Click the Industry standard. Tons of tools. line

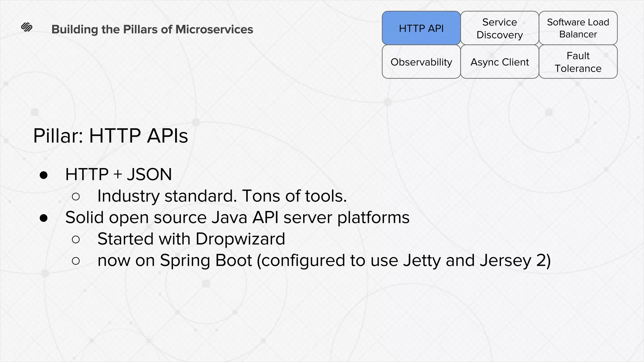222,196
